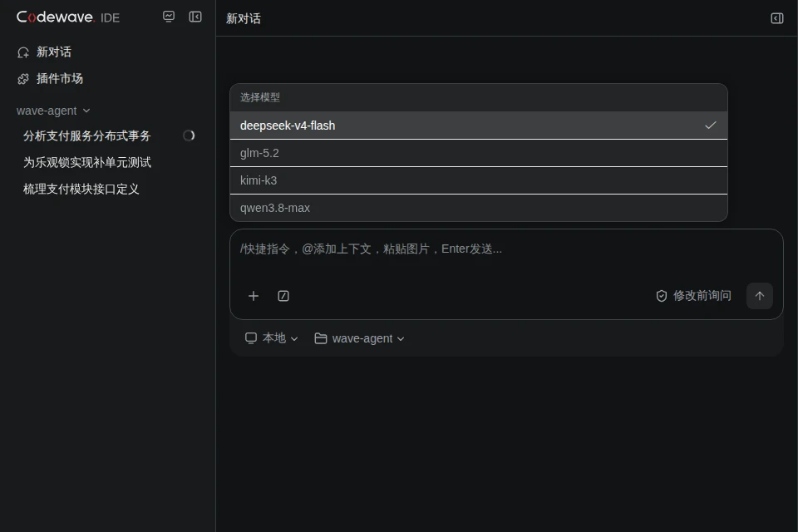Click the puzzle-piece plugin icon
Viewport: 798px width, 532px height.
(x=23, y=79)
